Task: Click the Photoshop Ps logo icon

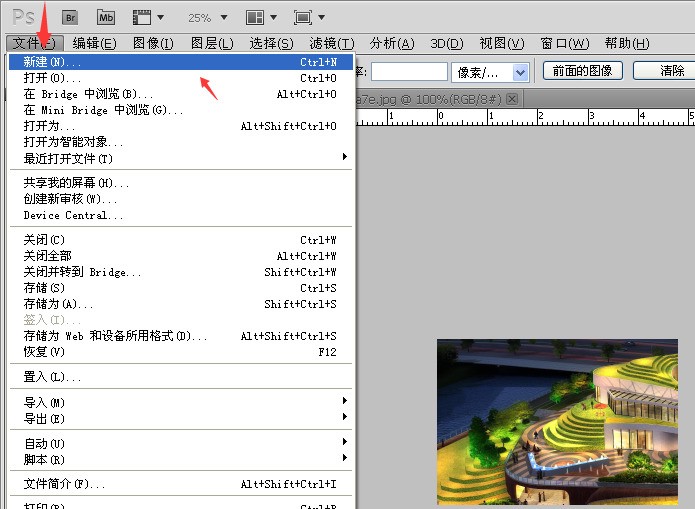Action: (23, 18)
